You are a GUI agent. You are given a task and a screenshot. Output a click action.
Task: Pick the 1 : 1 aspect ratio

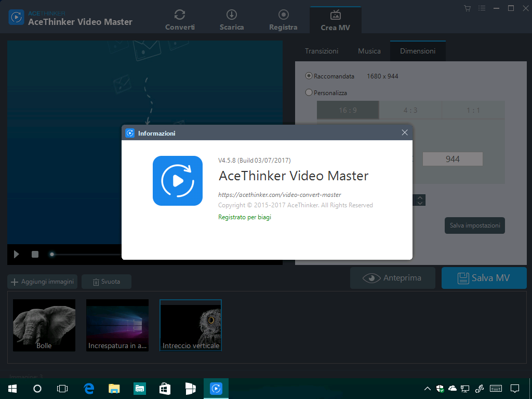click(473, 110)
